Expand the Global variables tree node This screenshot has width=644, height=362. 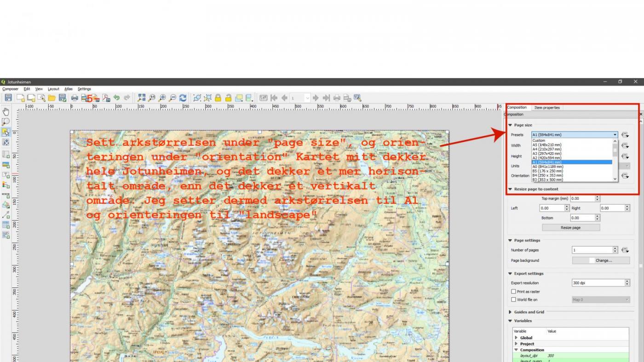pyautogui.click(x=516, y=338)
